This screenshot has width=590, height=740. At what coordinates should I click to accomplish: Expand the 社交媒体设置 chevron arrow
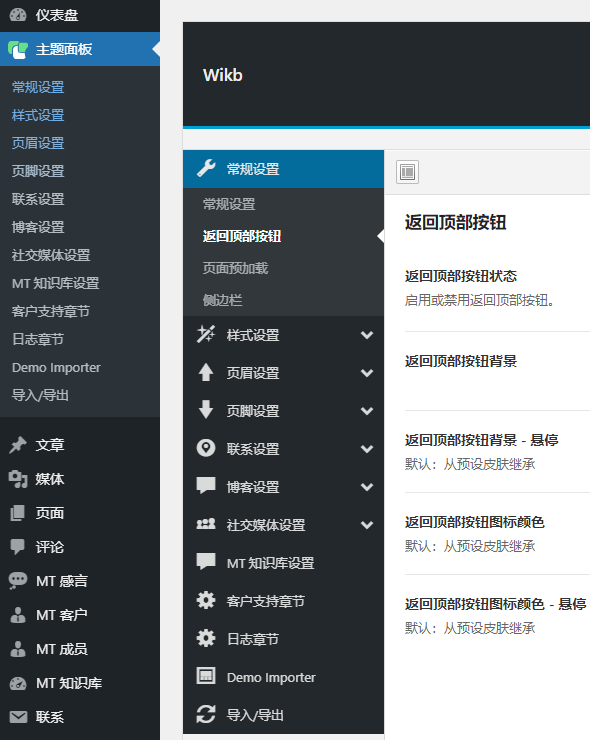(x=367, y=525)
